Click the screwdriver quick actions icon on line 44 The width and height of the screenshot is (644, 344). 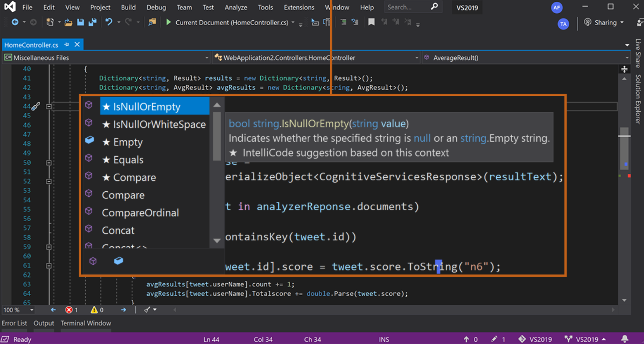36,106
